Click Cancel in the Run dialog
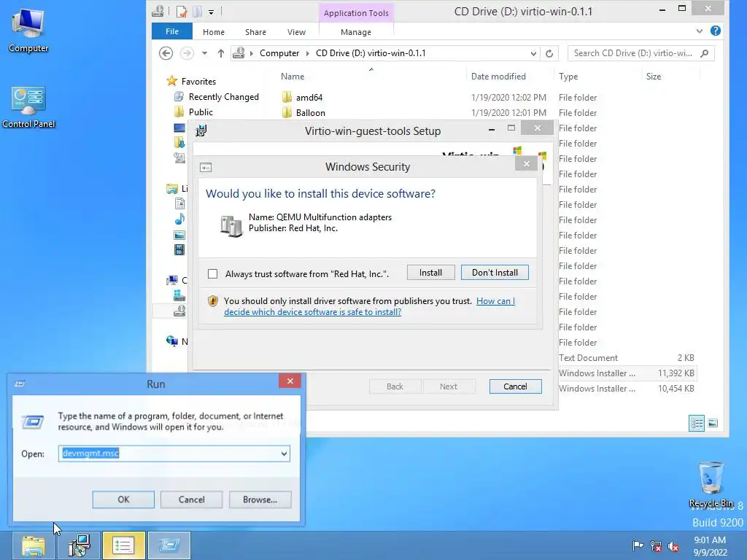Screen dimensions: 747x560 coord(192,499)
